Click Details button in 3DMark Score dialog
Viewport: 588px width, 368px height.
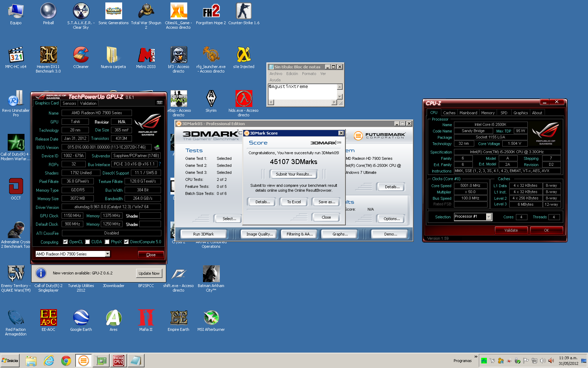tap(262, 202)
